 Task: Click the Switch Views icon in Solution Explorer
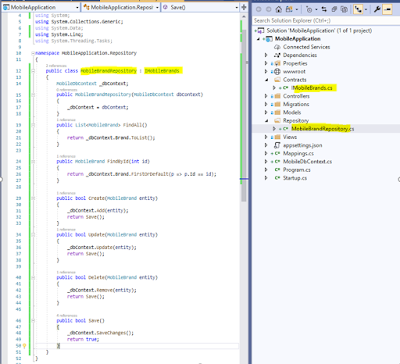pyautogui.click(x=289, y=9)
